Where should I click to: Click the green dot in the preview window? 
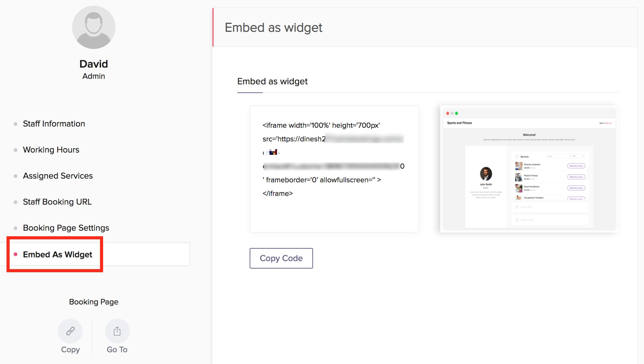pyautogui.click(x=457, y=113)
